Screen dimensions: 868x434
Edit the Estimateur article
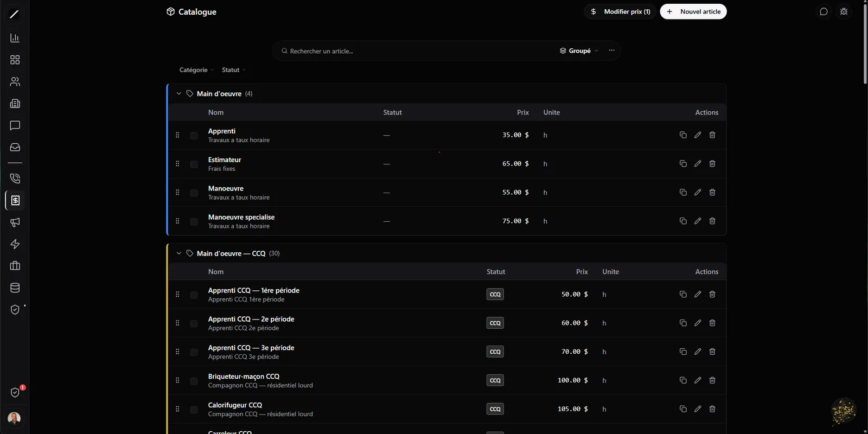[x=698, y=164]
